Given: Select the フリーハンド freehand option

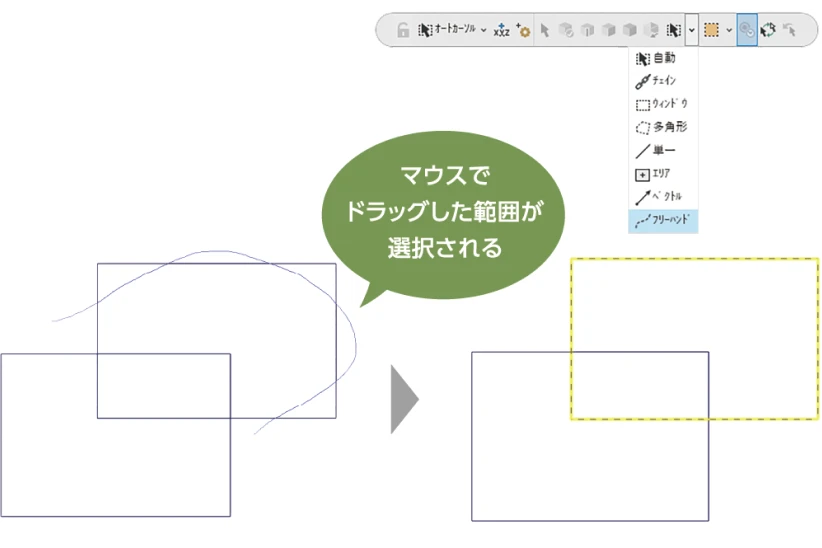Looking at the screenshot, I should 663,220.
